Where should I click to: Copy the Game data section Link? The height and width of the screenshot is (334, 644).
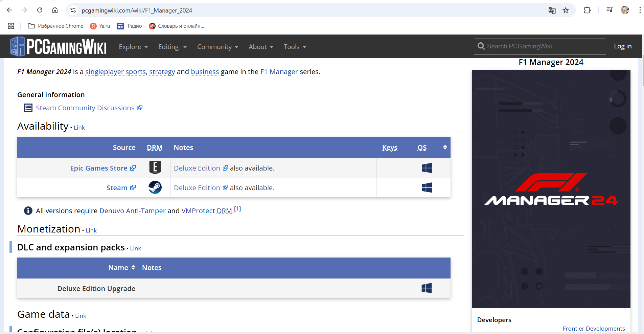click(80, 316)
